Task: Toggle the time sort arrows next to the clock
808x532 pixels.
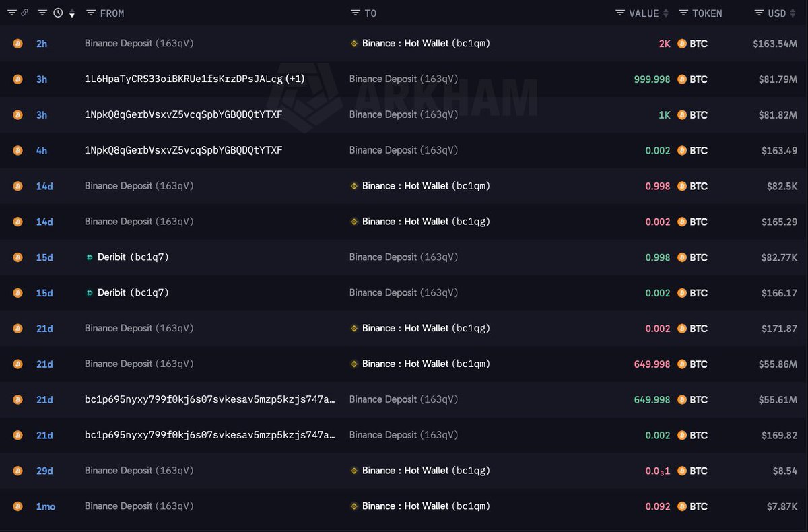Action: [x=71, y=13]
